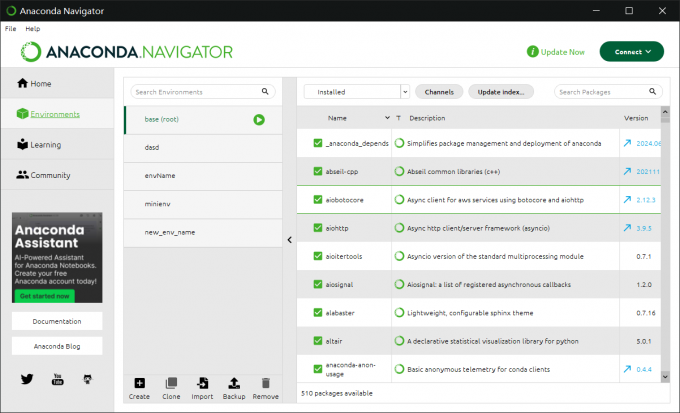Open the Anaconda Blog button
This screenshot has height=413, width=680.
coord(57,346)
